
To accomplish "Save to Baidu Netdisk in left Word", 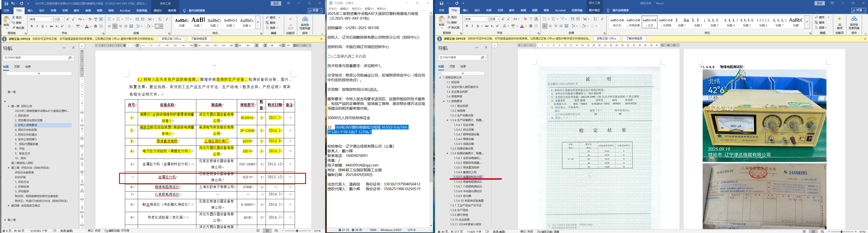I will 305,23.
